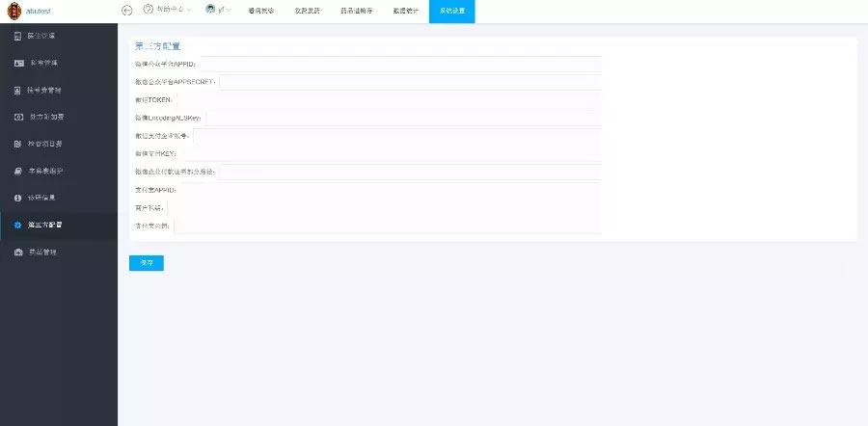Select 挂号费管理 in the sidebar

point(44,90)
